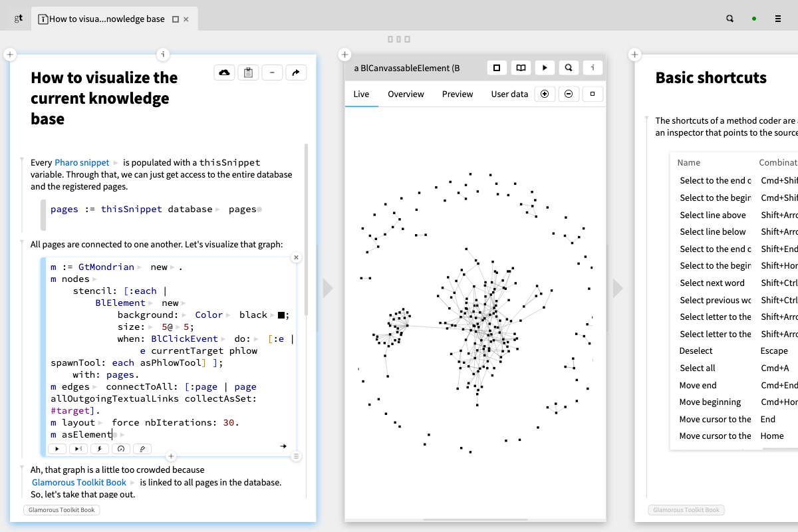798x532 pixels.
Task: Click the share arrow button on page
Action: tap(297, 72)
